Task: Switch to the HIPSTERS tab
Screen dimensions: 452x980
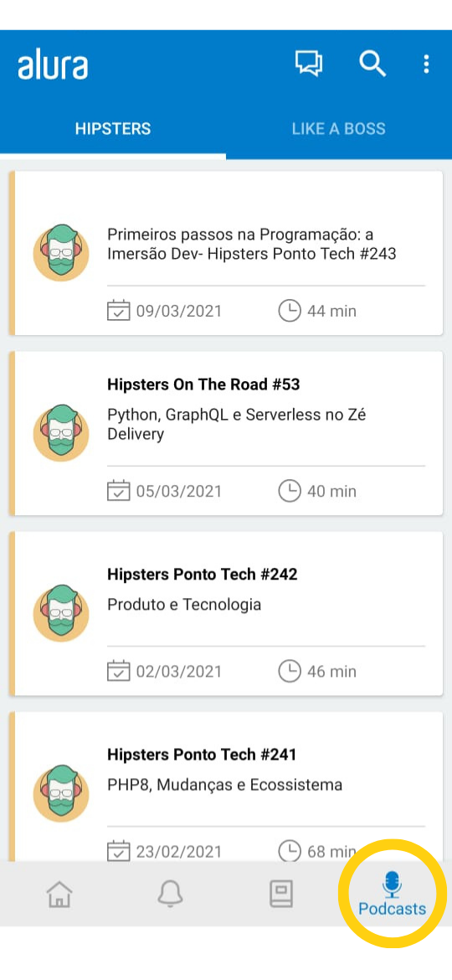Action: click(113, 129)
